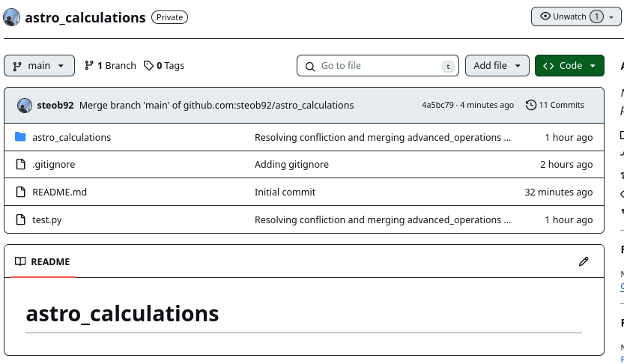Click the eye icon on the Unwatch button
The image size is (624, 364).
pos(545,16)
